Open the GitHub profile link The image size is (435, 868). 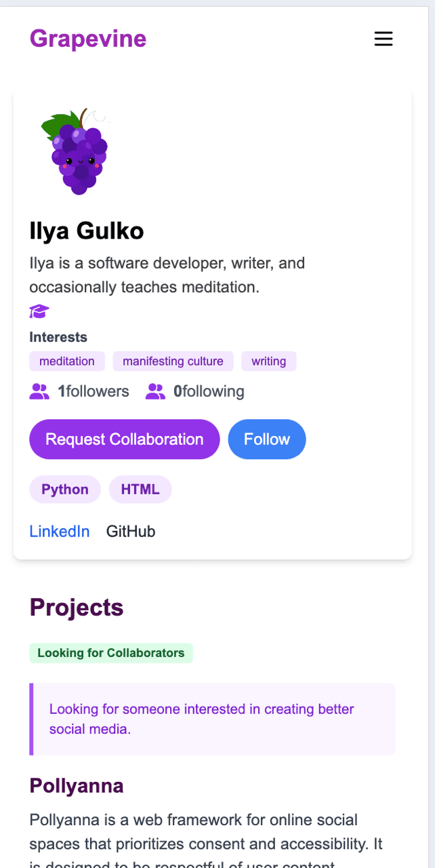coord(131,532)
